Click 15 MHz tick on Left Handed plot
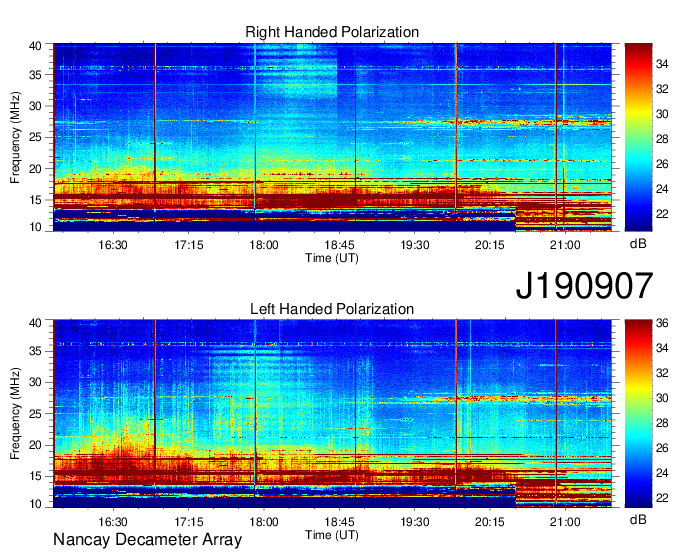 click(35, 477)
